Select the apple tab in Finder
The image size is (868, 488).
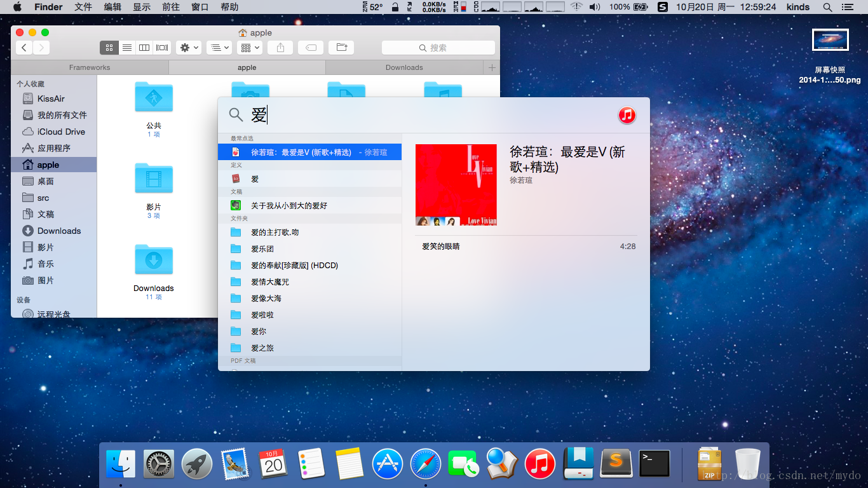click(247, 67)
